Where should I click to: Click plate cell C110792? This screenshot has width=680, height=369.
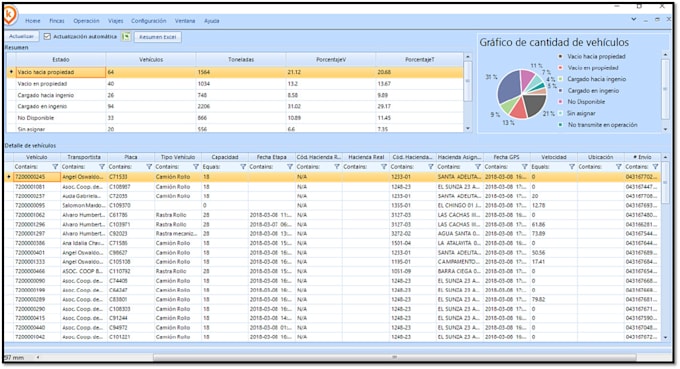coord(131,271)
